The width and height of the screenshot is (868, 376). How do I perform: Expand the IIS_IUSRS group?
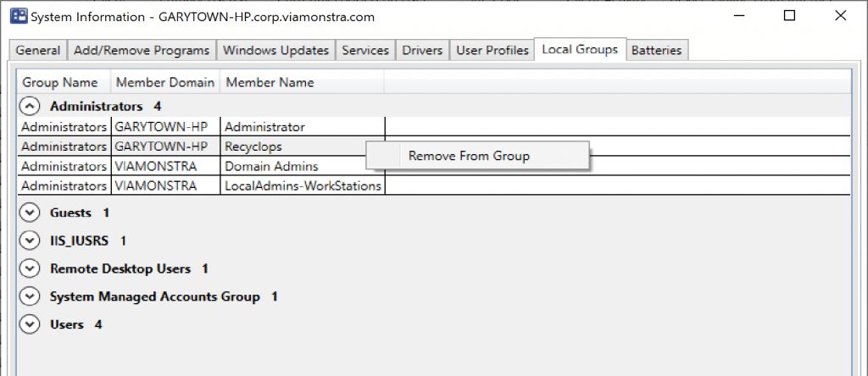30,241
